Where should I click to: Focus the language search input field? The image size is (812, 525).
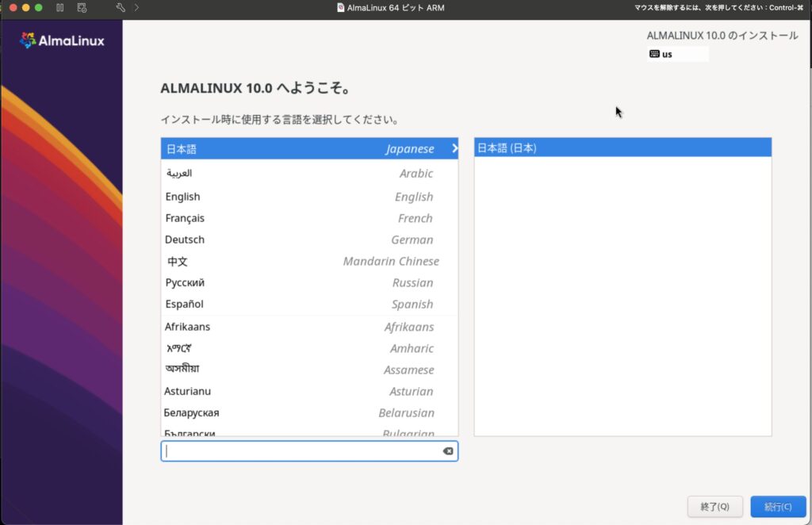point(309,451)
